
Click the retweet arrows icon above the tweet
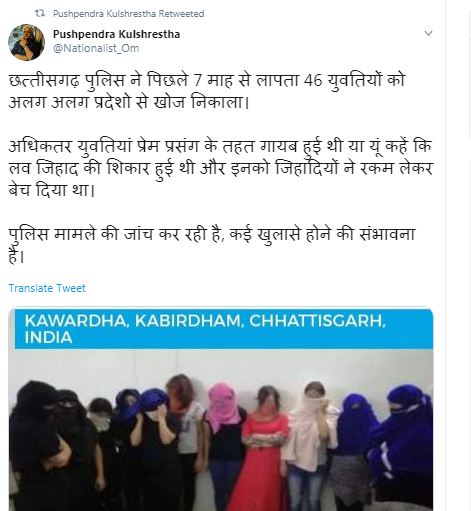pos(40,14)
